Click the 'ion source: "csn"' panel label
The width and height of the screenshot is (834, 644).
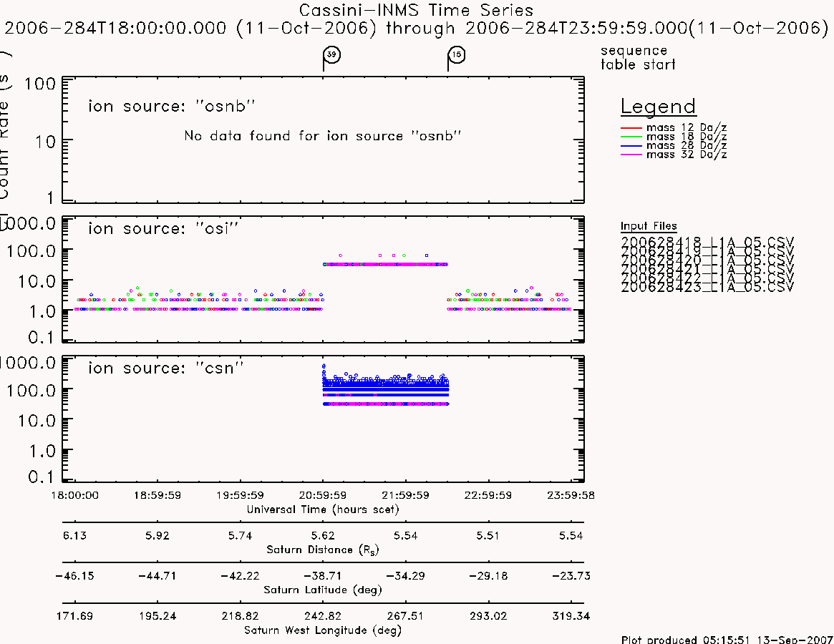point(166,368)
